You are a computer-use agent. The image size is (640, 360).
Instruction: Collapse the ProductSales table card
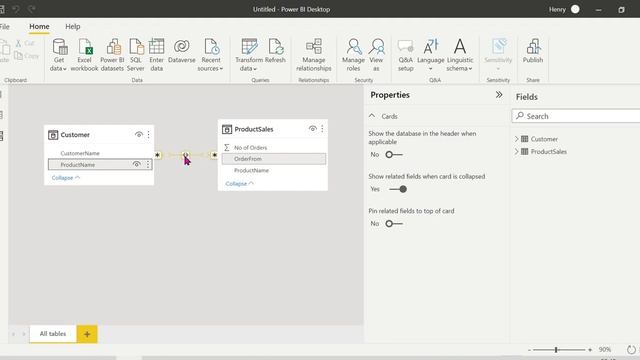(240, 184)
